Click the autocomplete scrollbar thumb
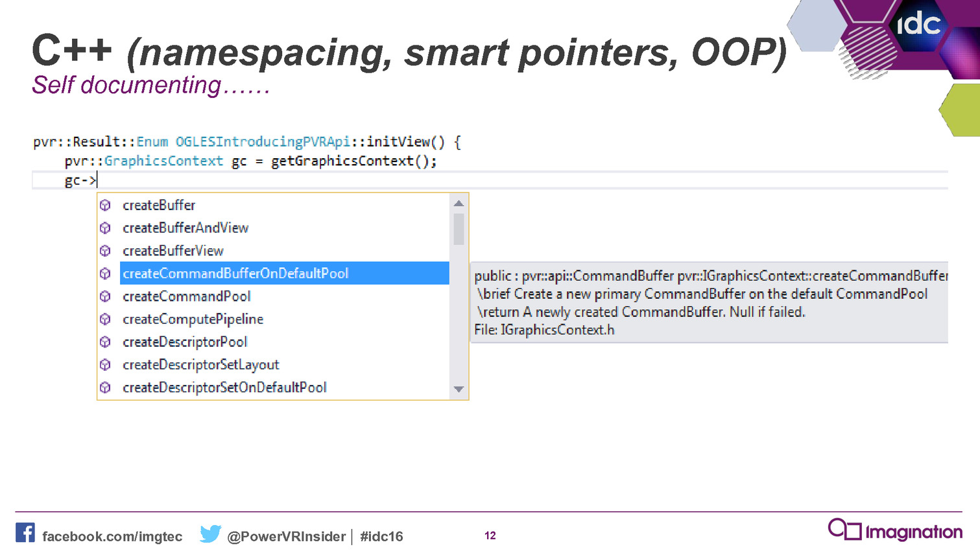Viewport: 980px width, 551px height. [x=459, y=229]
